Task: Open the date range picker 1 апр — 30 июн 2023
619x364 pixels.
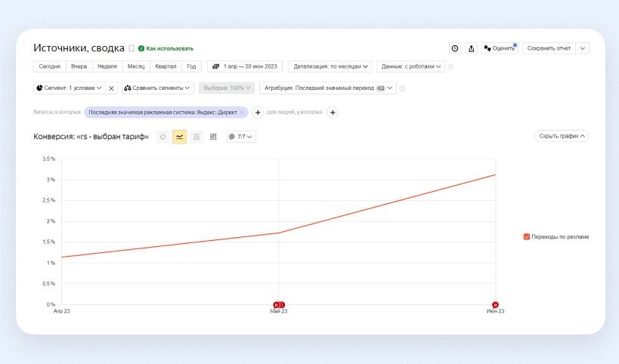Action: click(245, 66)
